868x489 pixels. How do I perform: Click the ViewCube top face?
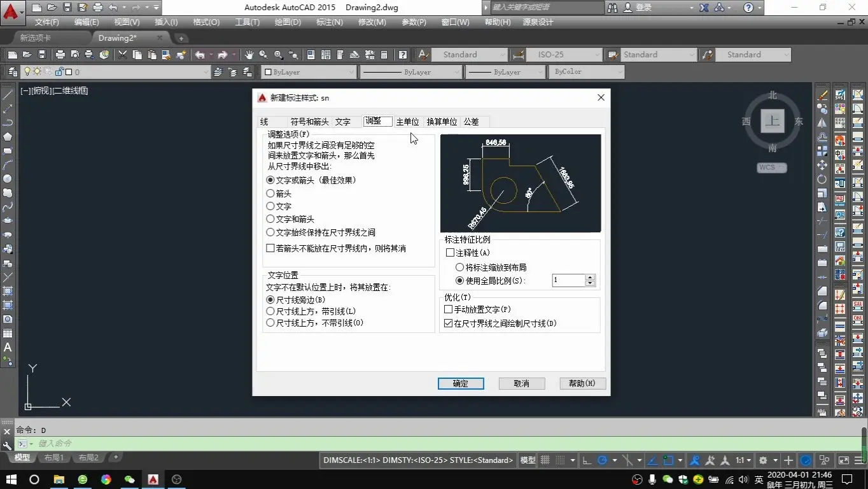773,120
